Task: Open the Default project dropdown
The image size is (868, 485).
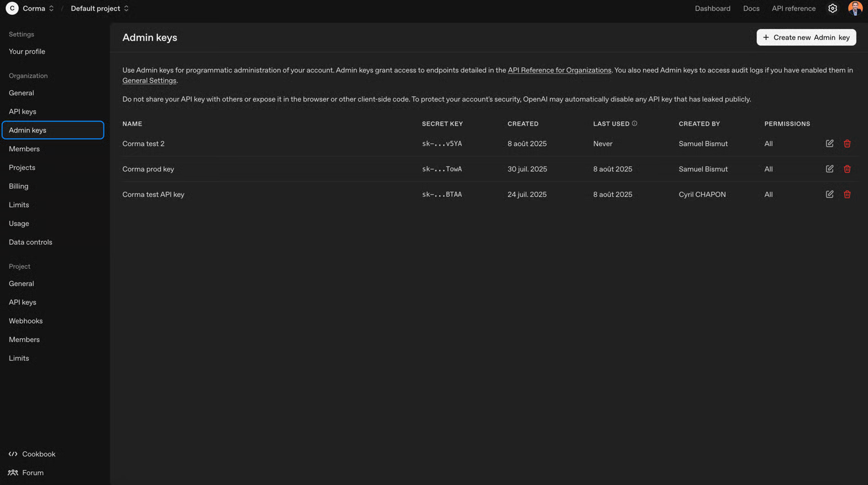Action: pyautogui.click(x=99, y=9)
